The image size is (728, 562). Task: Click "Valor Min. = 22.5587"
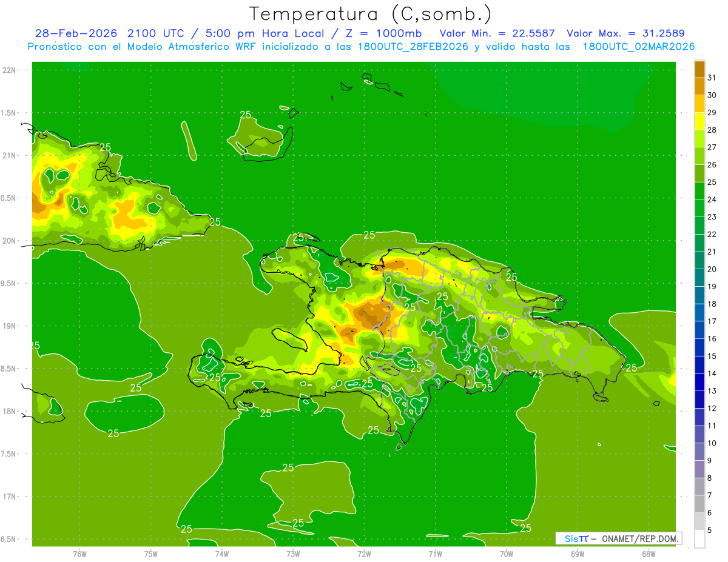pyautogui.click(x=497, y=33)
